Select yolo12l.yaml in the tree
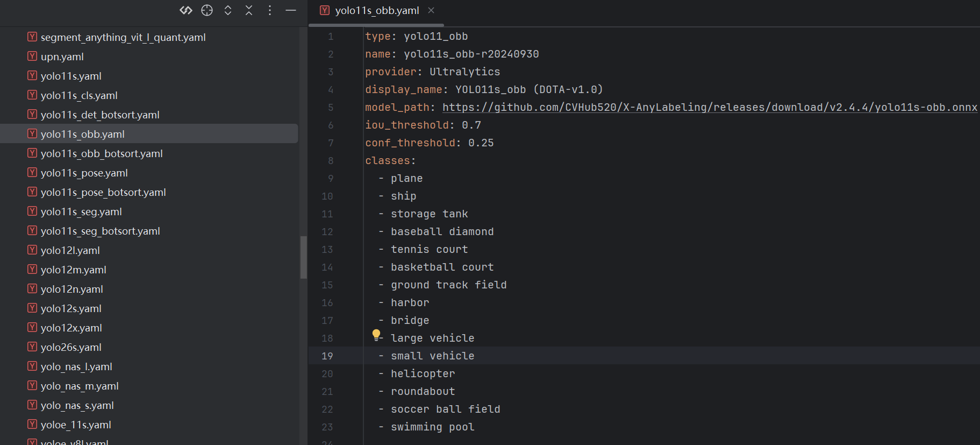 [x=70, y=250]
